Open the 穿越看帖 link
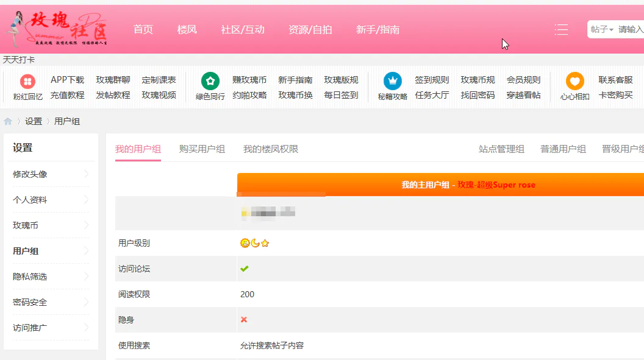 pos(523,95)
